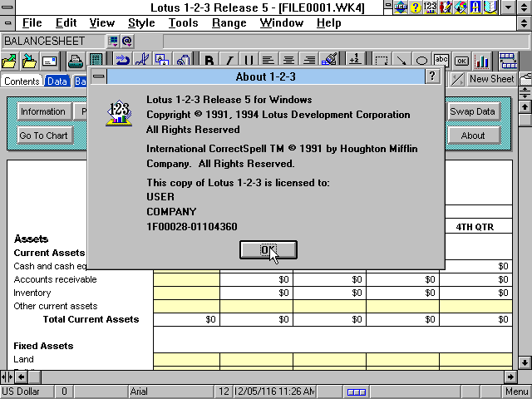The image size is (532, 399).
Task: Click the Copy SmartIcon
Action: click(162, 61)
